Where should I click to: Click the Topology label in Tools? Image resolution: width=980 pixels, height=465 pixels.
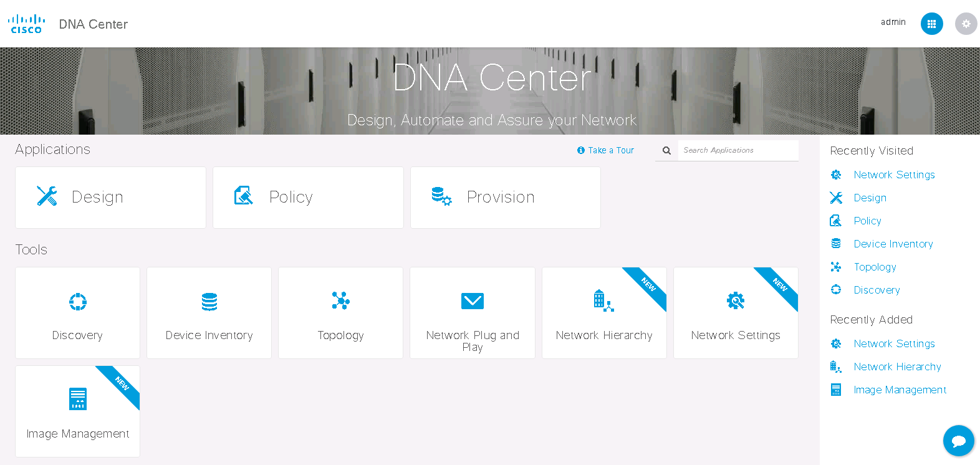[x=340, y=335]
